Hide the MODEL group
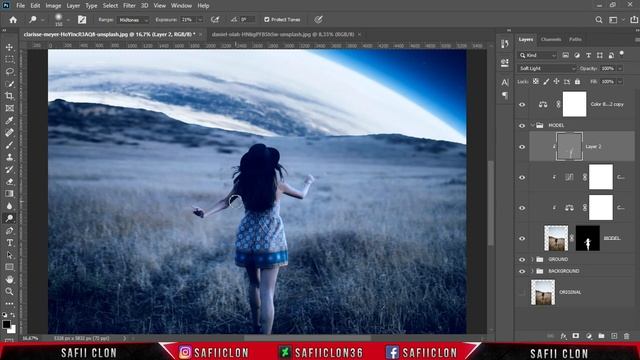 point(522,126)
